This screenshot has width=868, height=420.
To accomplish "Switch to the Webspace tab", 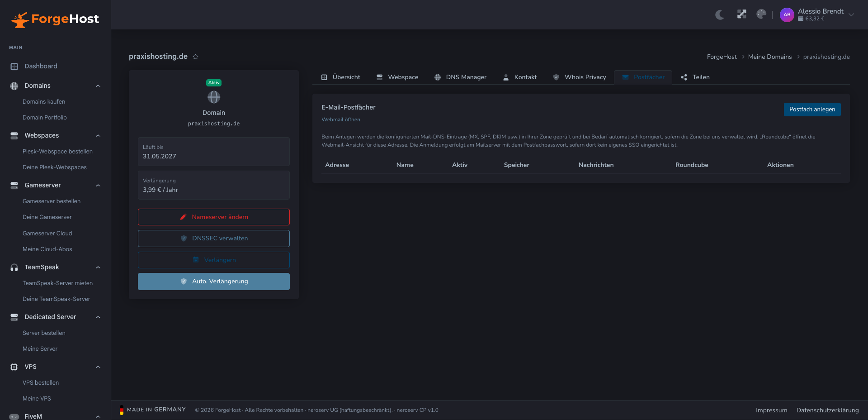I will point(397,77).
